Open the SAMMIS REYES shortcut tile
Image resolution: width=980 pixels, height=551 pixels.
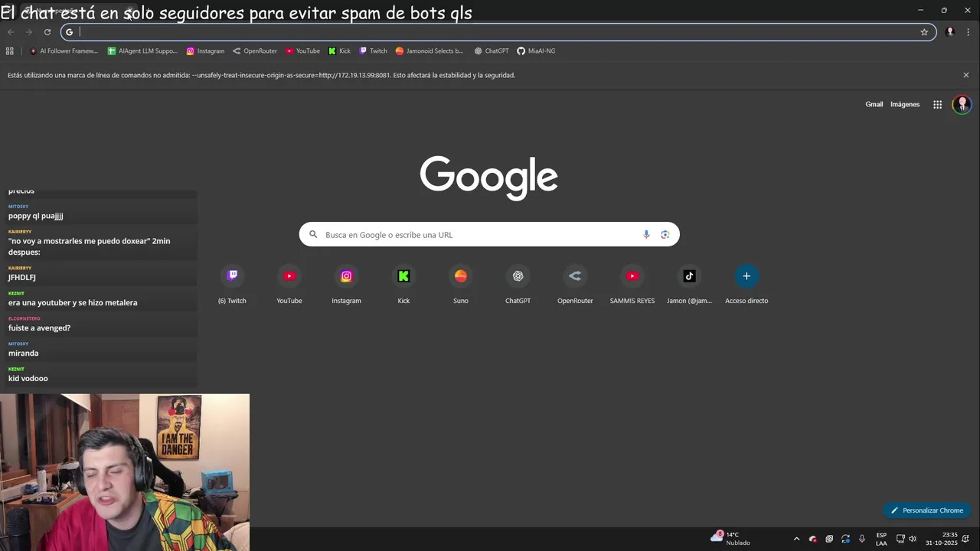(632, 284)
